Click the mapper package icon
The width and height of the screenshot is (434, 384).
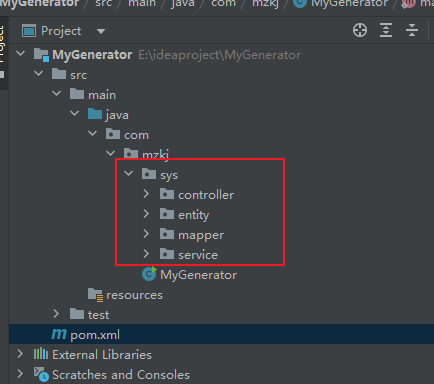167,234
